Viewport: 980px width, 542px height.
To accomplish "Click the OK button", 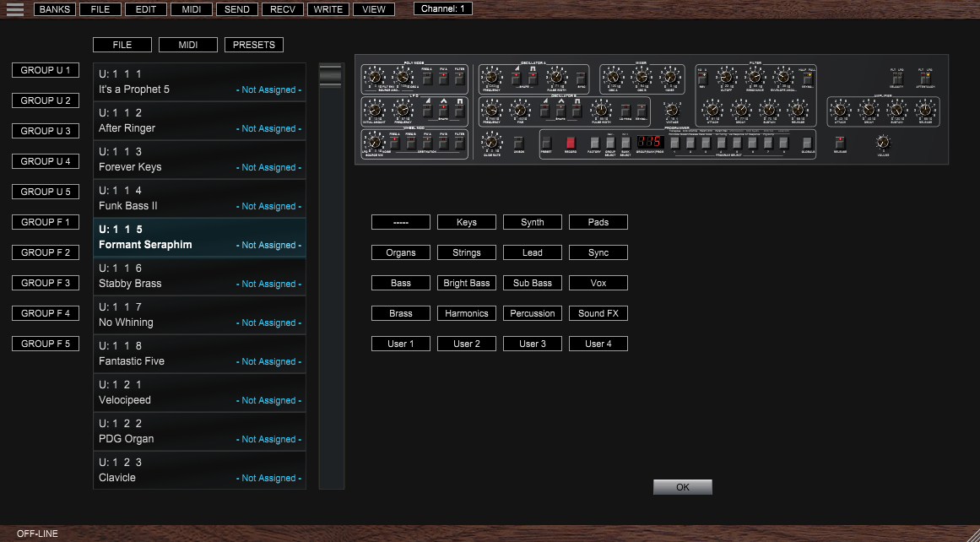I will pos(682,487).
